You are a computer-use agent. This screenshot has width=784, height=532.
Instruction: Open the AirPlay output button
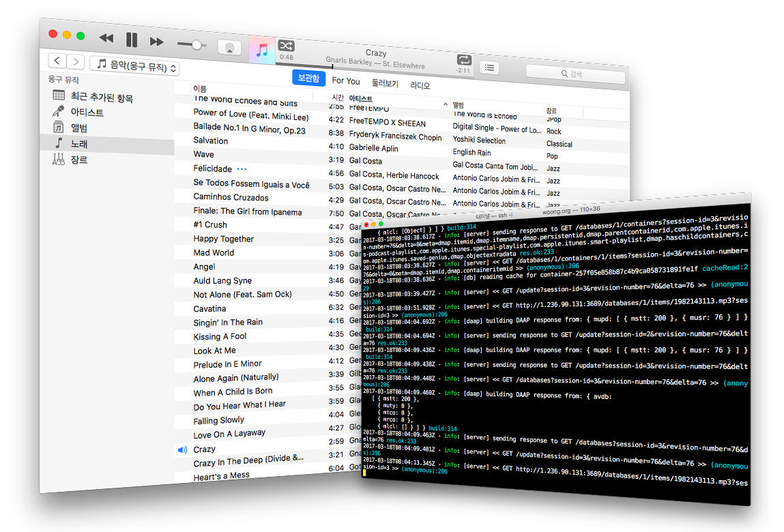229,48
